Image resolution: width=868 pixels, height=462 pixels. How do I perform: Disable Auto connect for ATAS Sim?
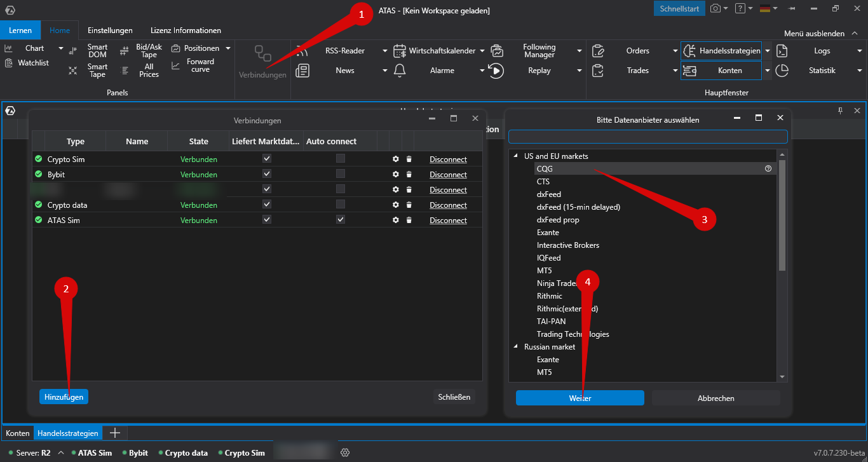[341, 219]
